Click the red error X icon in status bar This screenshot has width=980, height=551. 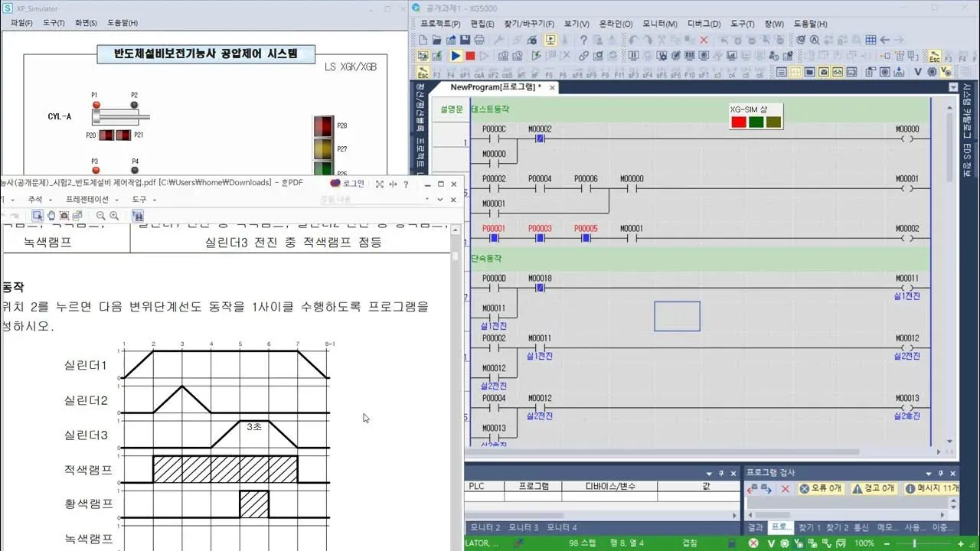click(753, 543)
